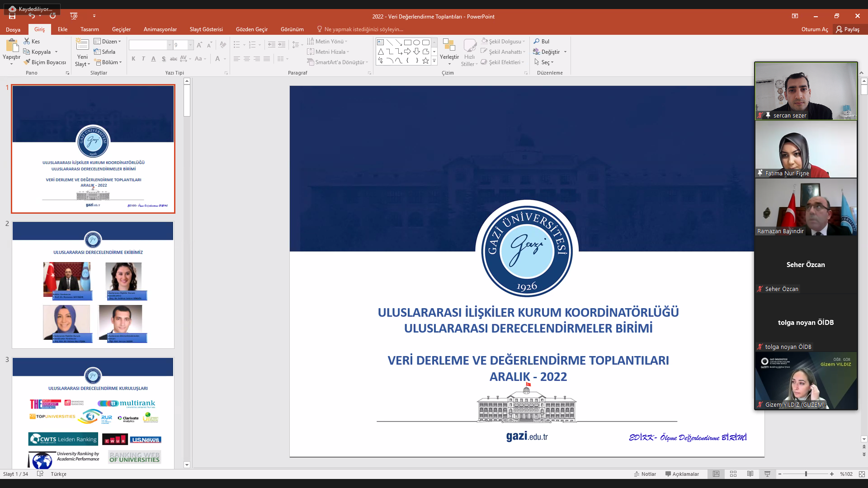Open the Animasyonlar ribbon tab
The height and width of the screenshot is (488, 868).
pos(160,29)
